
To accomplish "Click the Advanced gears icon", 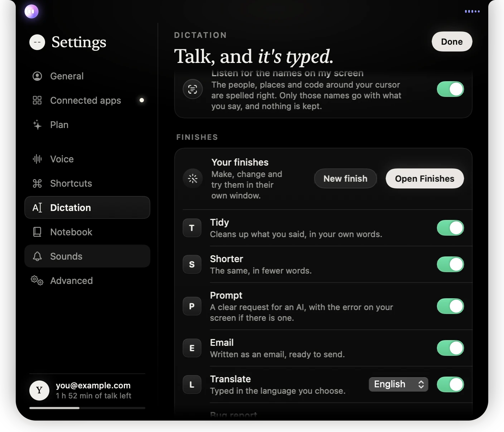I will point(37,281).
